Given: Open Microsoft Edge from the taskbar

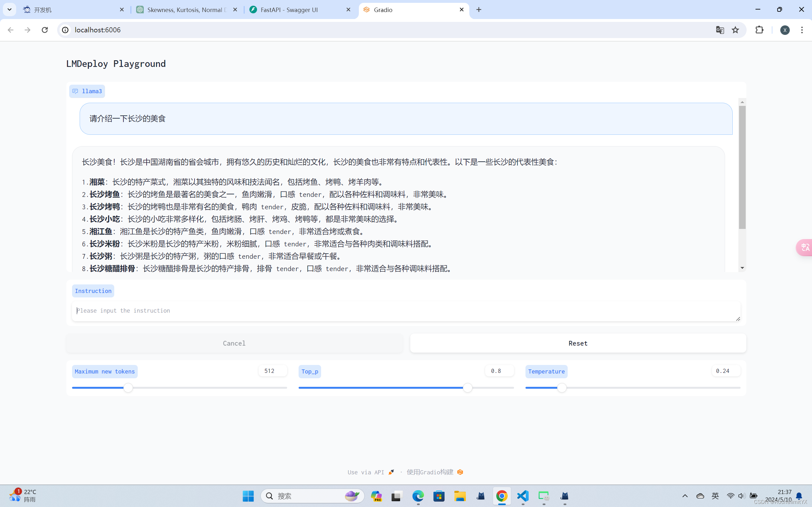Looking at the screenshot, I should [x=418, y=496].
